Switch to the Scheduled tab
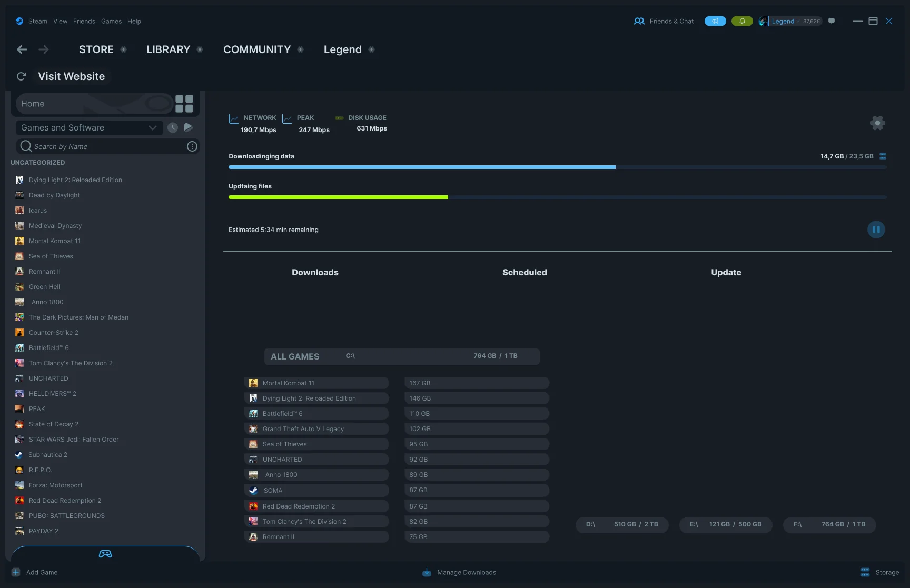The width and height of the screenshot is (910, 588). click(x=525, y=272)
